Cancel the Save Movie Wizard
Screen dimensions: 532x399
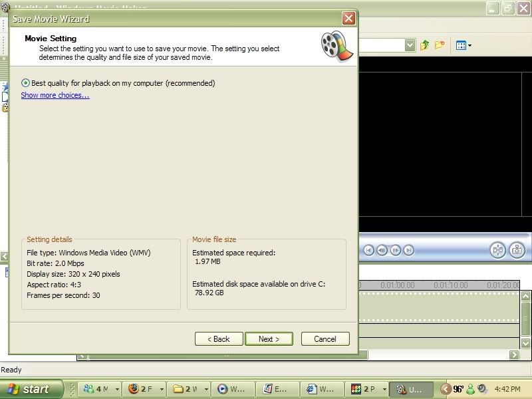point(325,339)
